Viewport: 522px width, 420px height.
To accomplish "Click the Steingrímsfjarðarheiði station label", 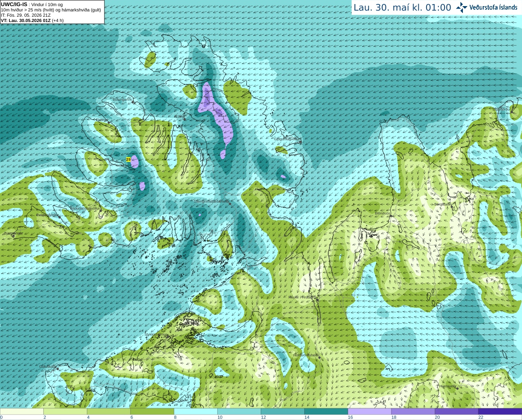I will (211, 201).
